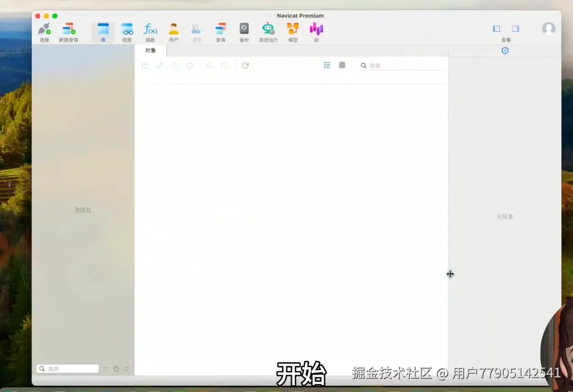This screenshot has height=392, width=573.
Task: Open the 视图 (View) tool
Action: click(x=127, y=30)
